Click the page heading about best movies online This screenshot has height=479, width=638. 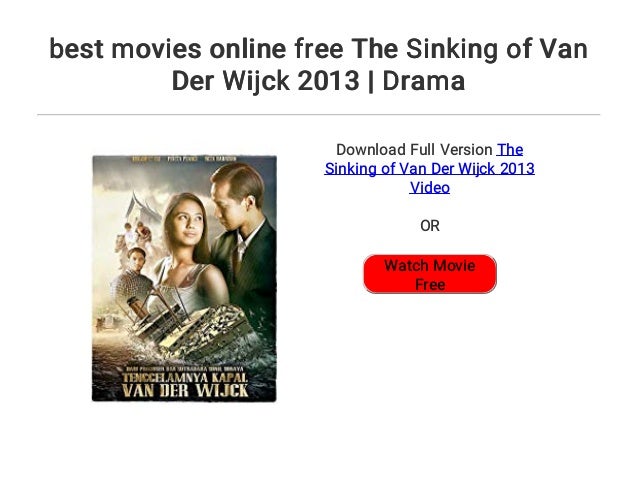(x=319, y=64)
